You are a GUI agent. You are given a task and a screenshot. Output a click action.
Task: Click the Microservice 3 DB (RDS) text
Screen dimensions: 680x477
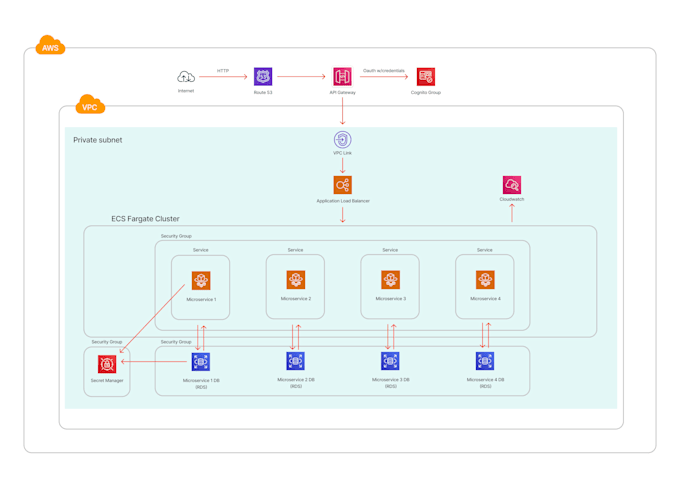391,383
